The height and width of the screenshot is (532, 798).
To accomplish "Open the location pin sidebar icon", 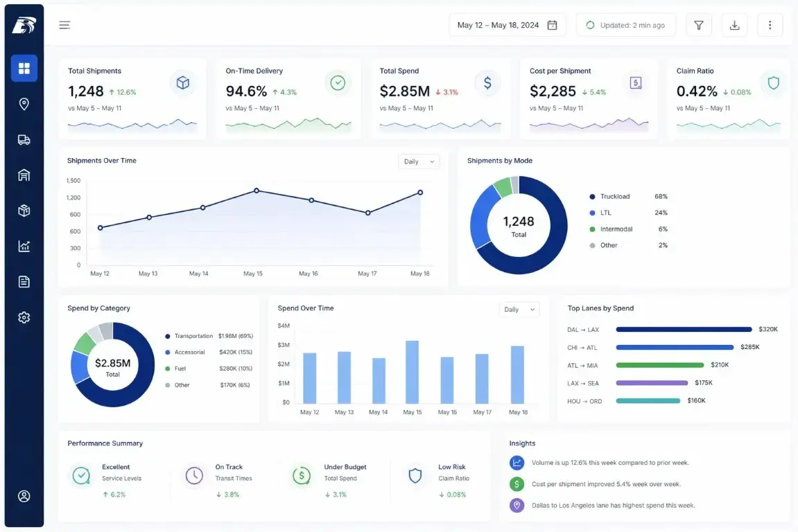I will (x=24, y=104).
